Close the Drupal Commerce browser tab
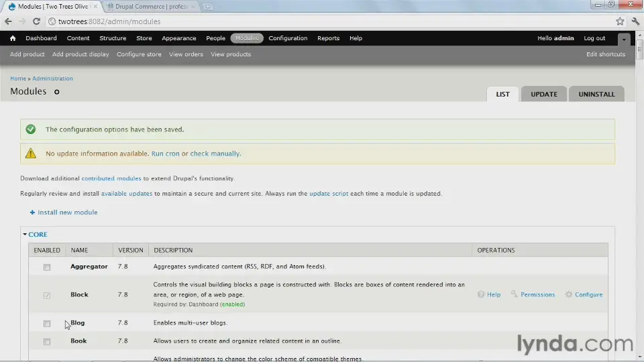The height and width of the screenshot is (362, 644). point(193,7)
